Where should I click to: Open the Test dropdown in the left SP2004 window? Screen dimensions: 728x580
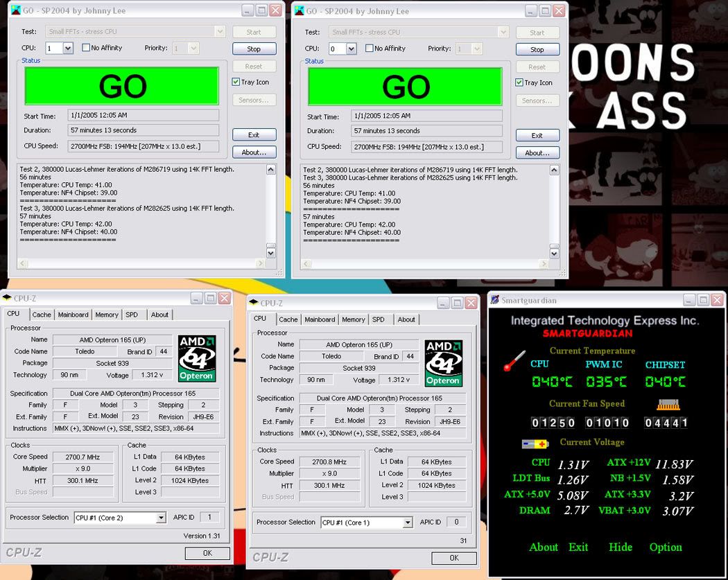coord(220,32)
